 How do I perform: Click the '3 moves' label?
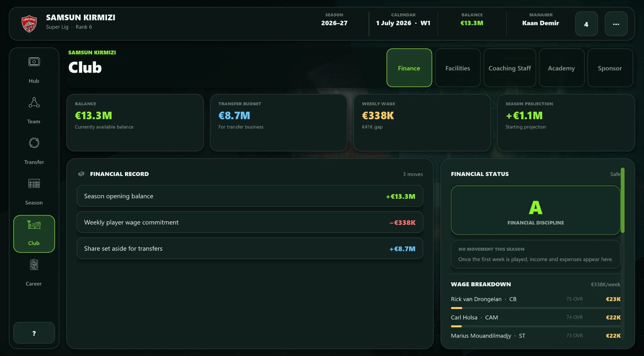point(413,174)
